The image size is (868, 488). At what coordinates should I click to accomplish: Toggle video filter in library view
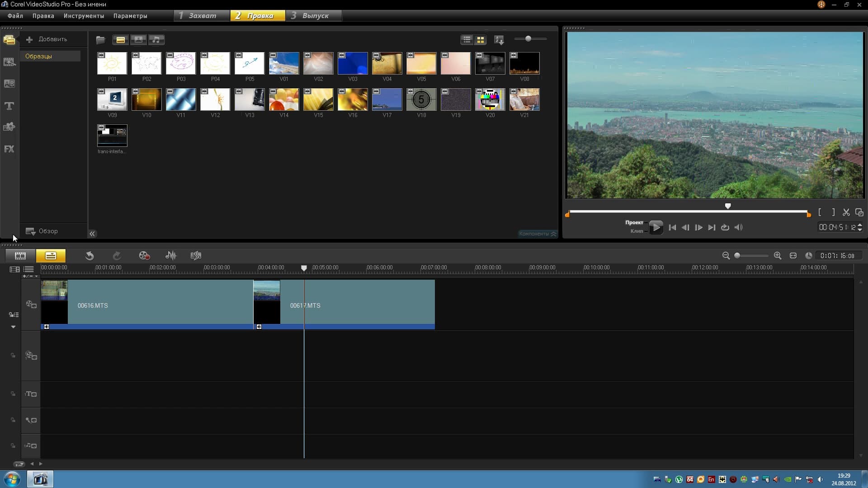120,40
